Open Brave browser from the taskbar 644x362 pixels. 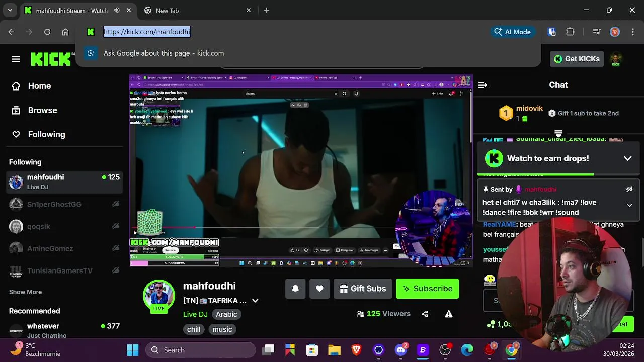coord(356,350)
